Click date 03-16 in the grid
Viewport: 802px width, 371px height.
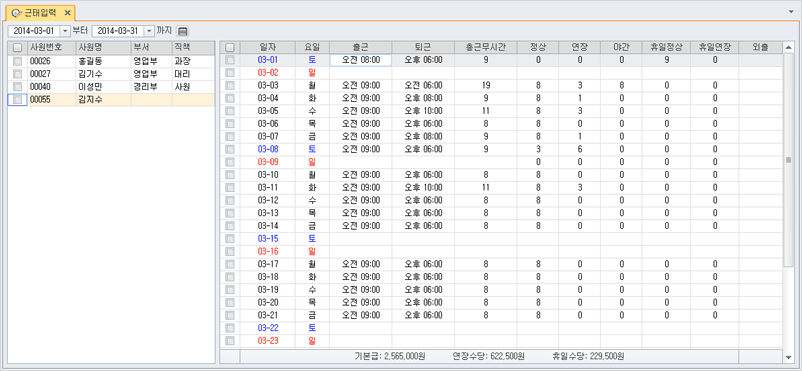(268, 251)
